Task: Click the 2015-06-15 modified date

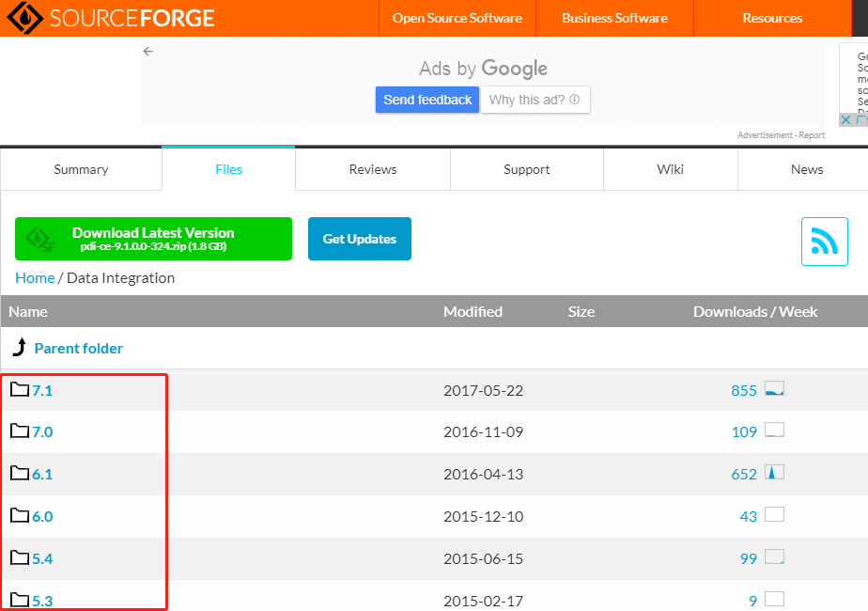Action: point(483,558)
